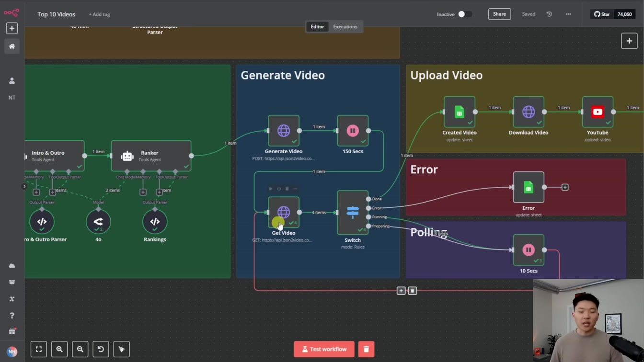Click the GitHub Star button
644x362 pixels.
coord(602,14)
